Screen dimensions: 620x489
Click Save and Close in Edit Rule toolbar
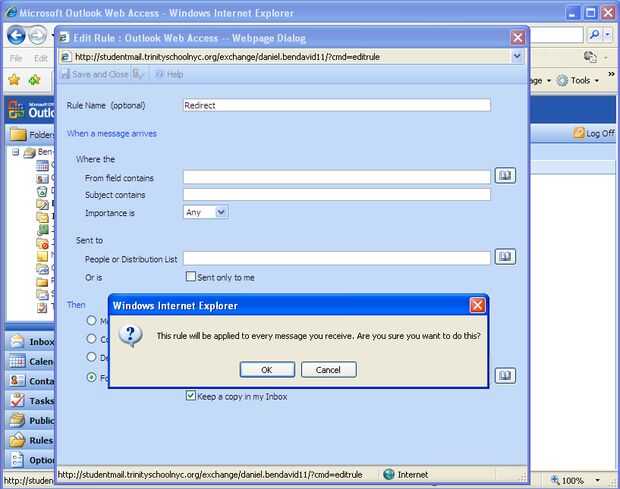tap(95, 74)
